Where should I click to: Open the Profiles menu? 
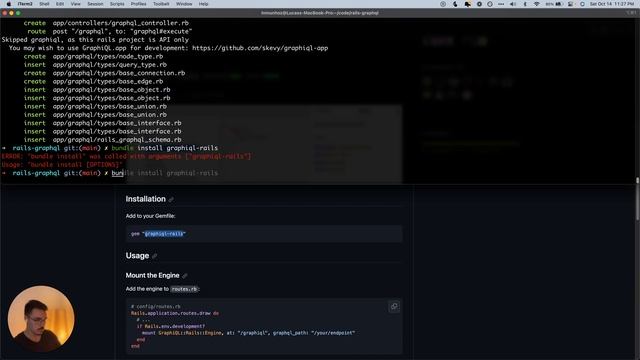(138, 4)
